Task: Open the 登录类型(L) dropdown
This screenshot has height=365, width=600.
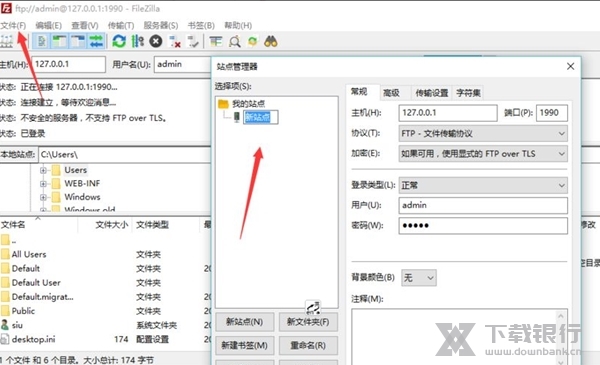Action: (x=483, y=186)
